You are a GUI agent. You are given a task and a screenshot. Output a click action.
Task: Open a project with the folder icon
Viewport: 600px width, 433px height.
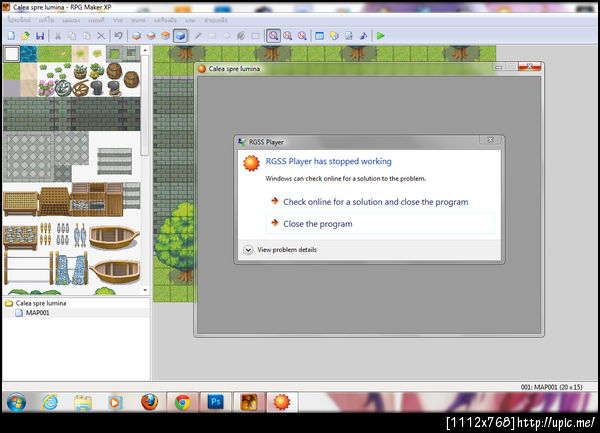(x=26, y=36)
